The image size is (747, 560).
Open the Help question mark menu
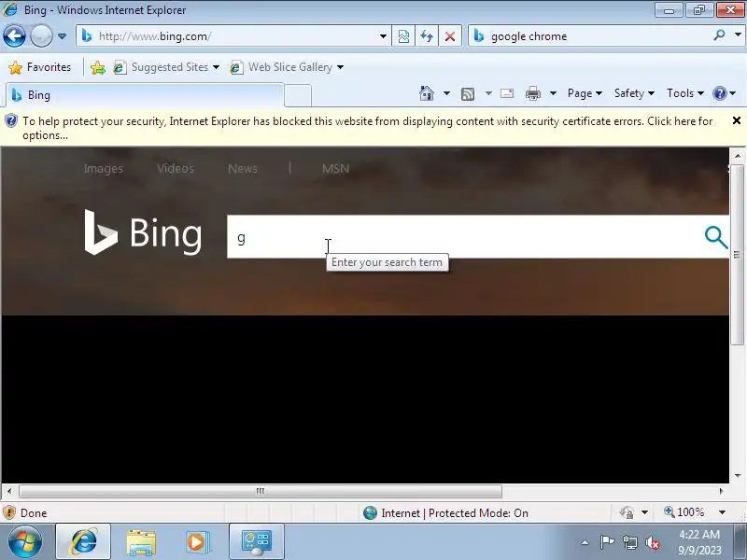click(725, 93)
